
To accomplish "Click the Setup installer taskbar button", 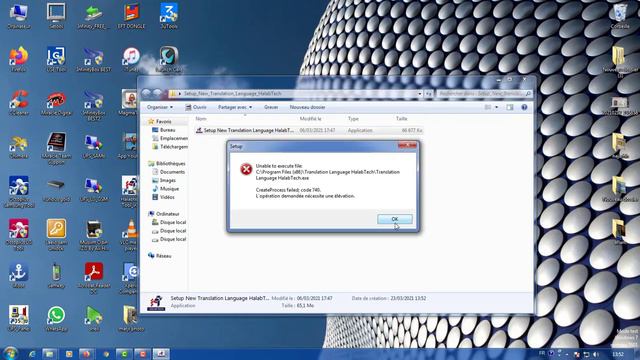I will [161, 354].
